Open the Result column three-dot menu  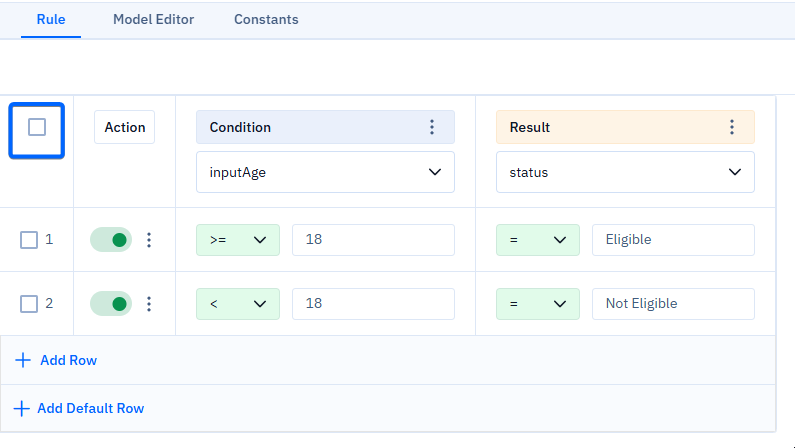pyautogui.click(x=732, y=127)
